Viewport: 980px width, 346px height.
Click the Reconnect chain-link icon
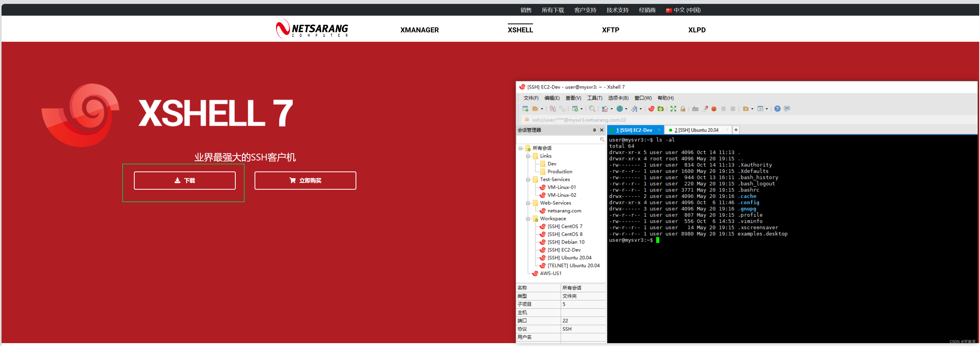tap(562, 109)
